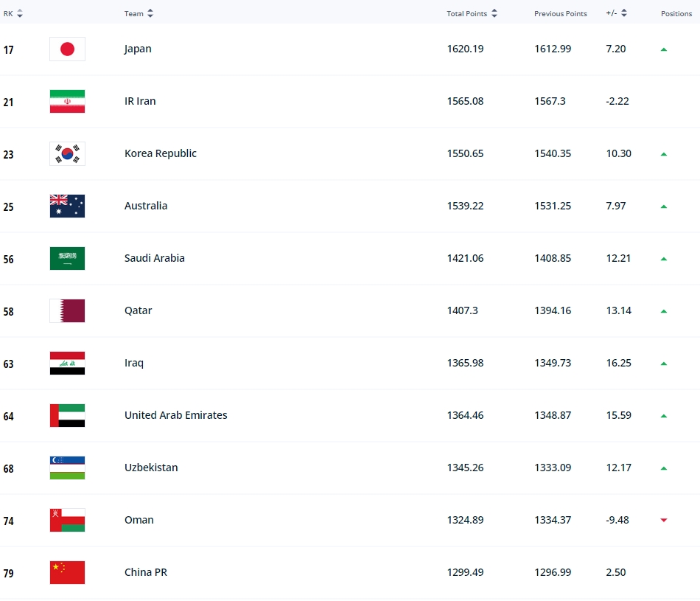700x601 pixels.
Task: Click the Uzbekistan flag icon
Action: (67, 468)
